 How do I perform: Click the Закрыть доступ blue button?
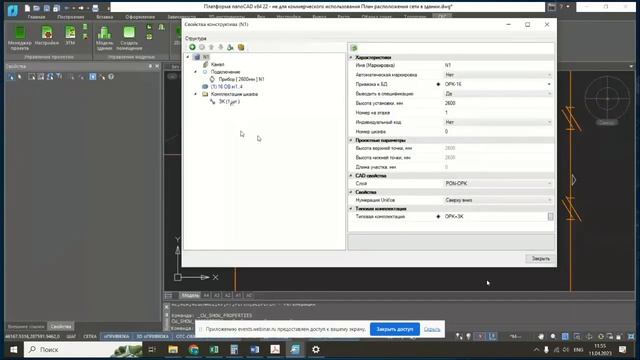coord(395,329)
